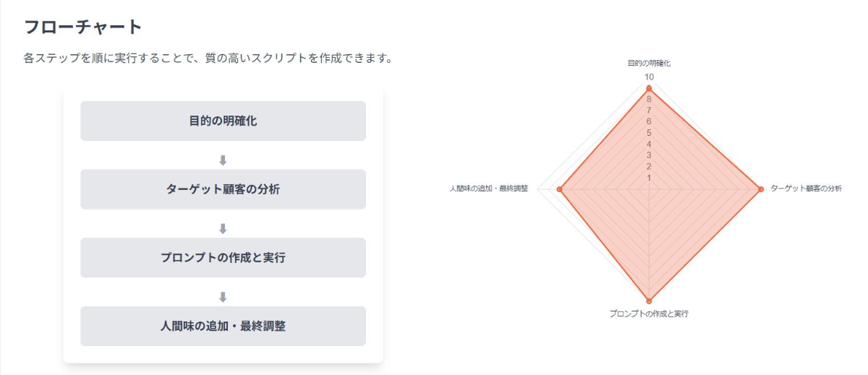Click the フローチャート heading
The height and width of the screenshot is (375, 868).
(83, 27)
